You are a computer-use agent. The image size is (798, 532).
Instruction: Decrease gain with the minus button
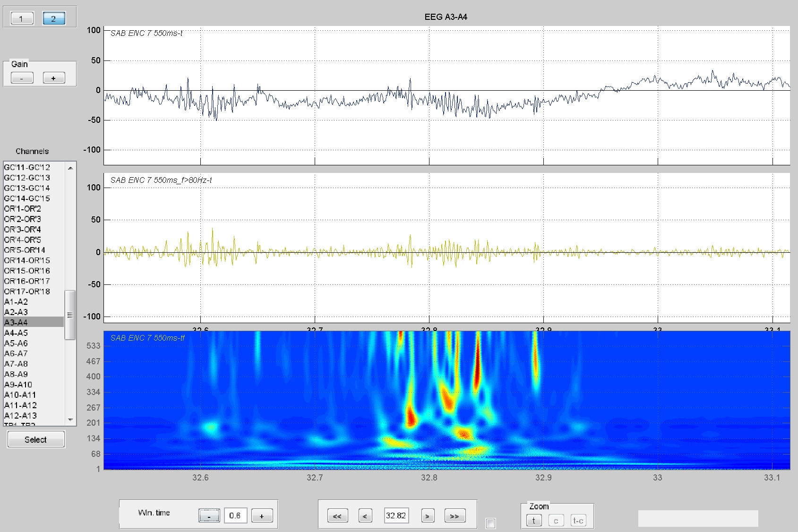click(22, 78)
